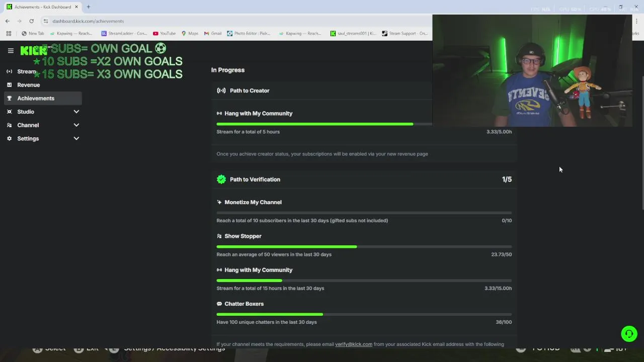Image resolution: width=644 pixels, height=362 pixels.
Task: Go back using browser back arrow
Action: point(8,21)
